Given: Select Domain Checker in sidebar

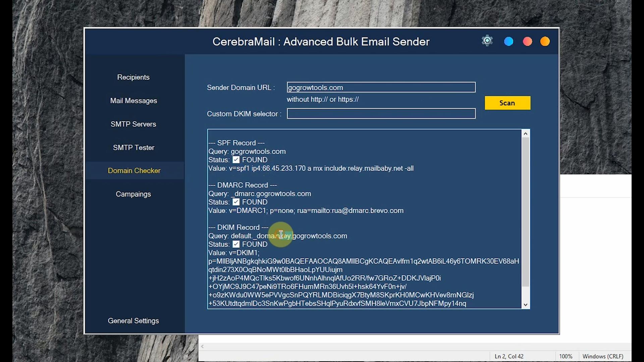Looking at the screenshot, I should click(x=134, y=171).
